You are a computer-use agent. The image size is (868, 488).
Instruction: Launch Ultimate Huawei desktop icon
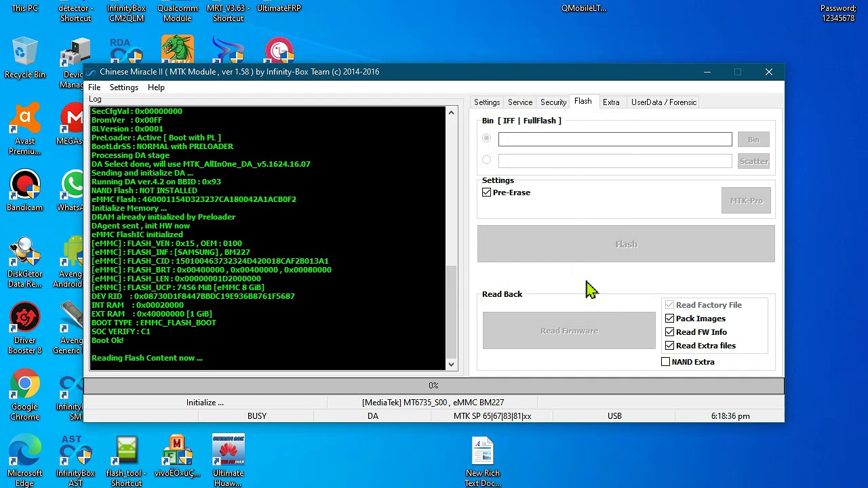(228, 461)
